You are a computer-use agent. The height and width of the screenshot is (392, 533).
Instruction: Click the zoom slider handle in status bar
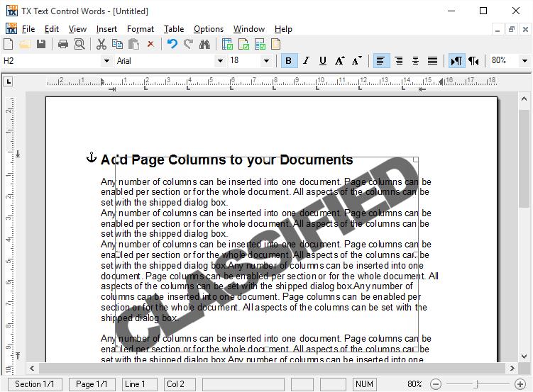[476, 384]
